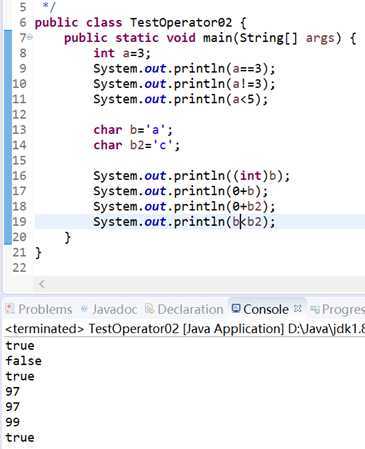Open the Javadoc tab
The height and width of the screenshot is (449, 365).
(x=109, y=309)
